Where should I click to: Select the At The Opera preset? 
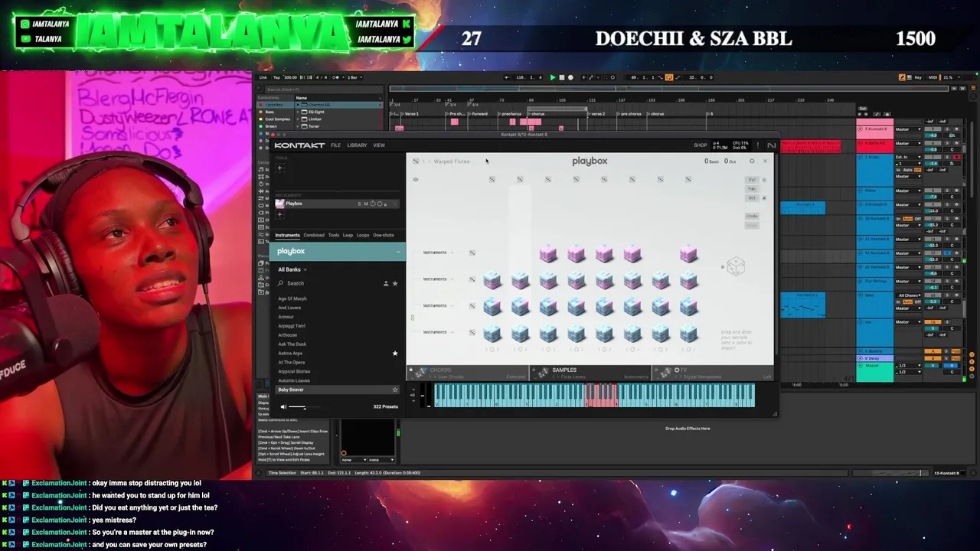pyautogui.click(x=292, y=362)
